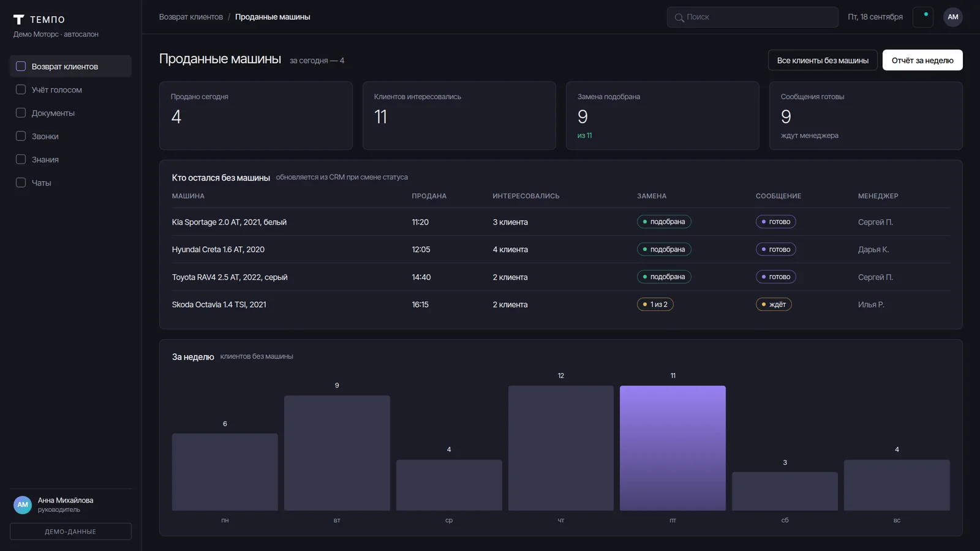Click the Thursday (чт) bar showing 12
This screenshot has width=980, height=551.
pyautogui.click(x=561, y=448)
